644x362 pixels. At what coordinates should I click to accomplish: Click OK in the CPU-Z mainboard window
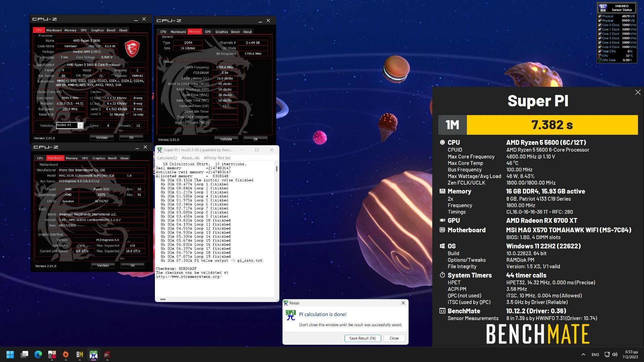[x=132, y=265]
